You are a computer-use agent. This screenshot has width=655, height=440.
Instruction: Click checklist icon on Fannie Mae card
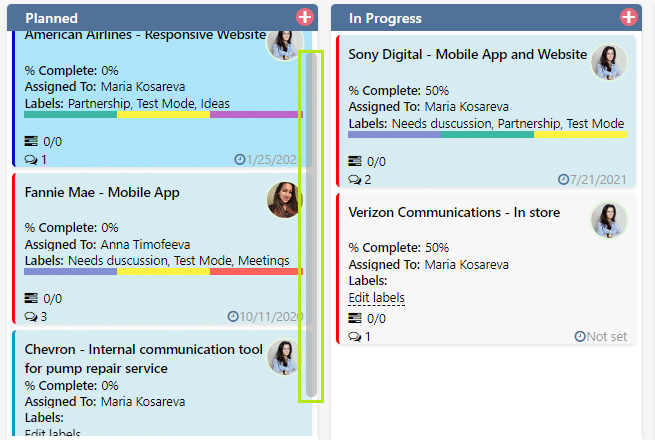point(31,298)
